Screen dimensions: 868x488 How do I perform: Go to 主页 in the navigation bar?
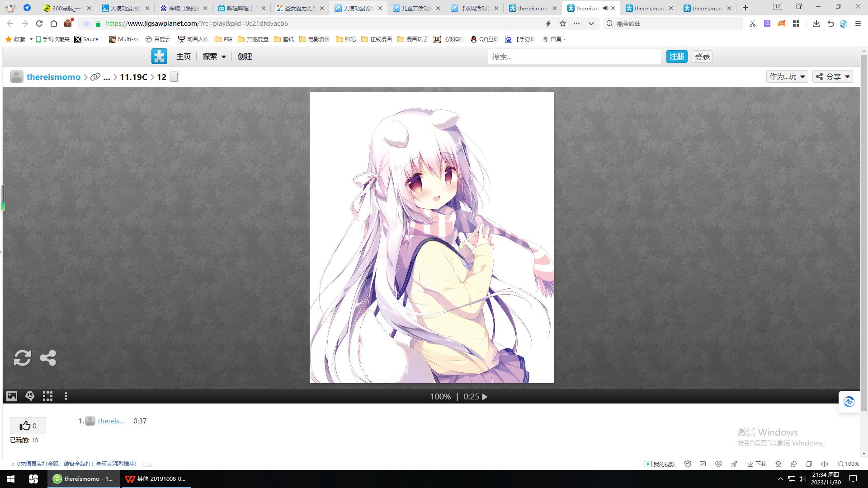point(184,56)
